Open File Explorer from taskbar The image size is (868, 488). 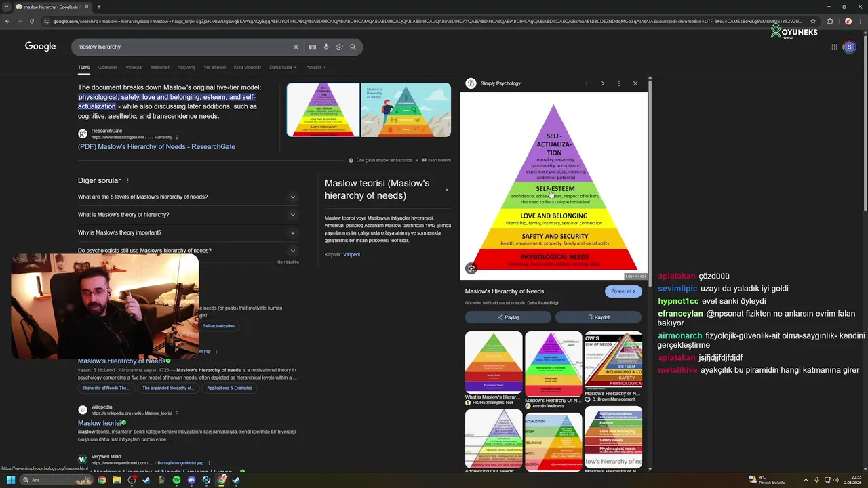click(117, 480)
